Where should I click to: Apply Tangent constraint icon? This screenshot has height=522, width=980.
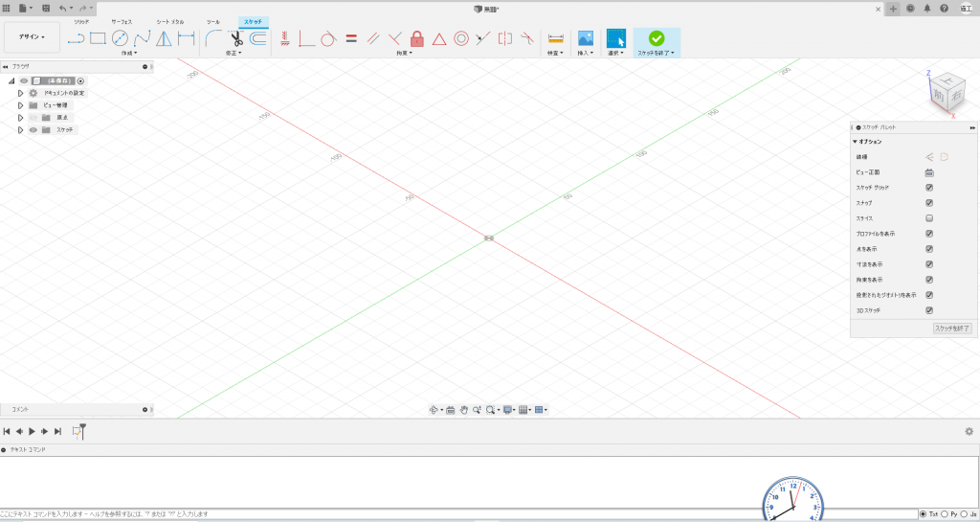click(328, 38)
